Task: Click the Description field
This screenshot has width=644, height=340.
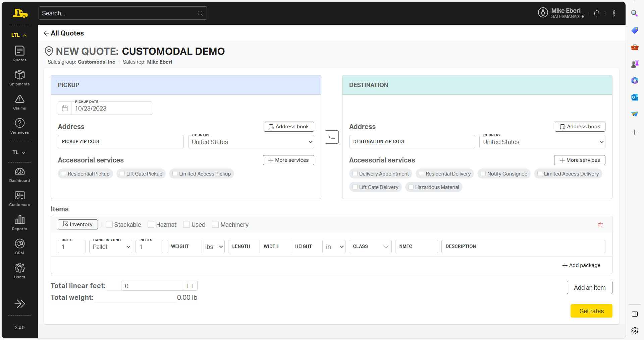Action: click(x=523, y=247)
